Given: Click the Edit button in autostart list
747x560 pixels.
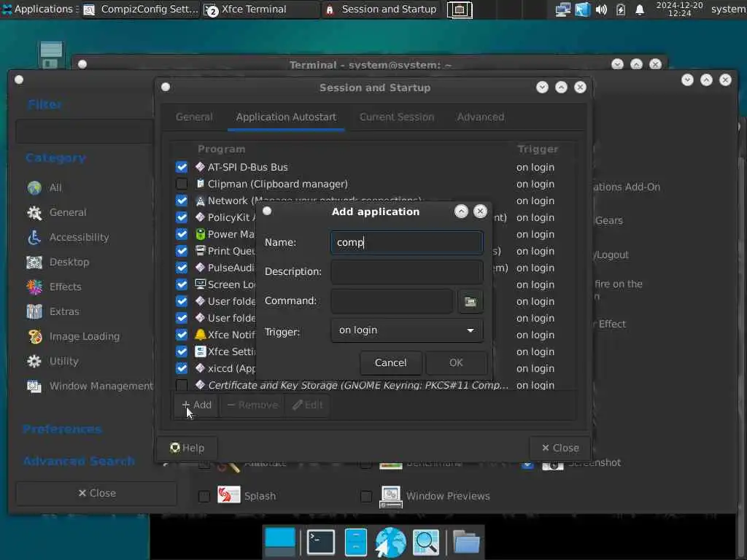Looking at the screenshot, I should pyautogui.click(x=307, y=405).
